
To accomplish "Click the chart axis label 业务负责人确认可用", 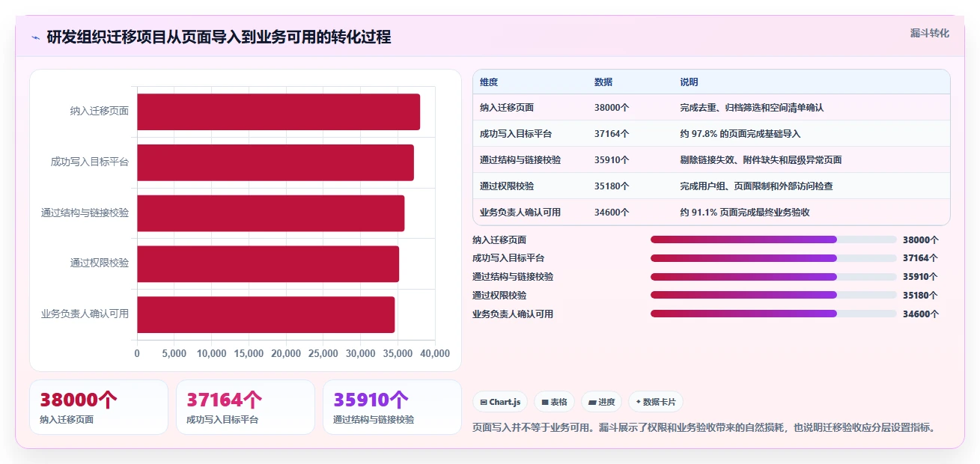I will (85, 314).
